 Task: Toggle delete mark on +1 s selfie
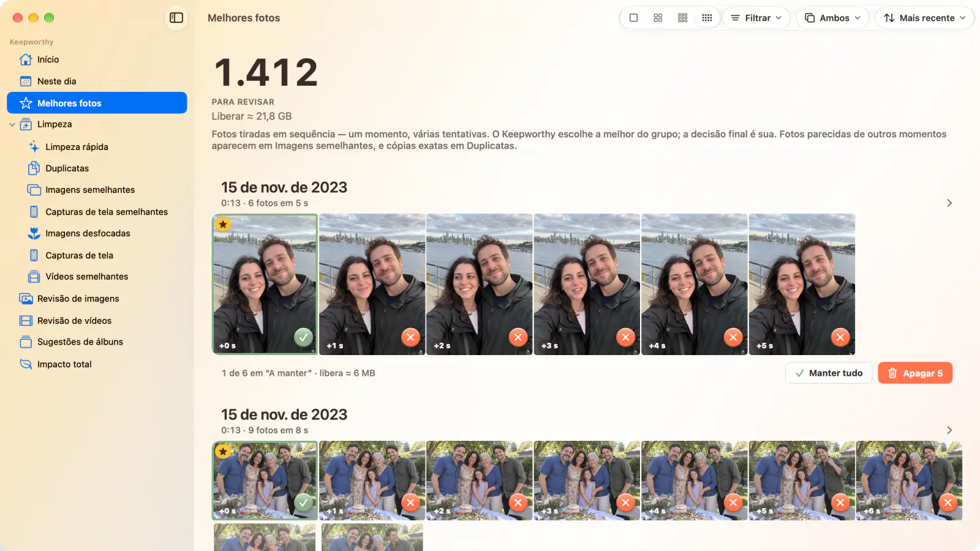click(410, 337)
